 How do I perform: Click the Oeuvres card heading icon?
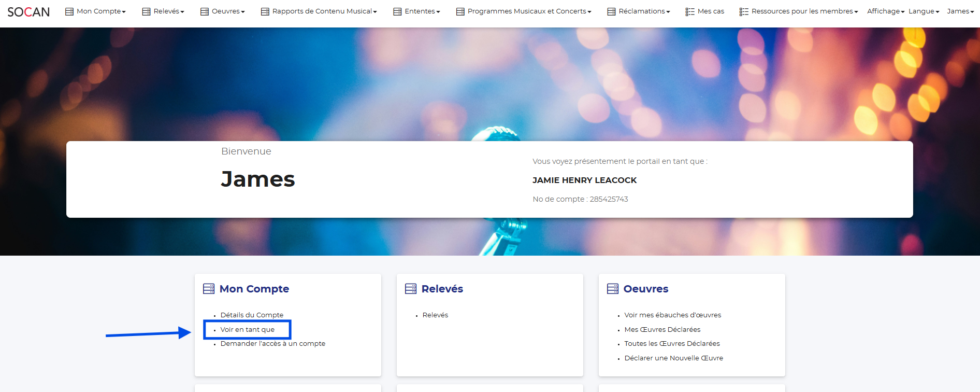613,289
